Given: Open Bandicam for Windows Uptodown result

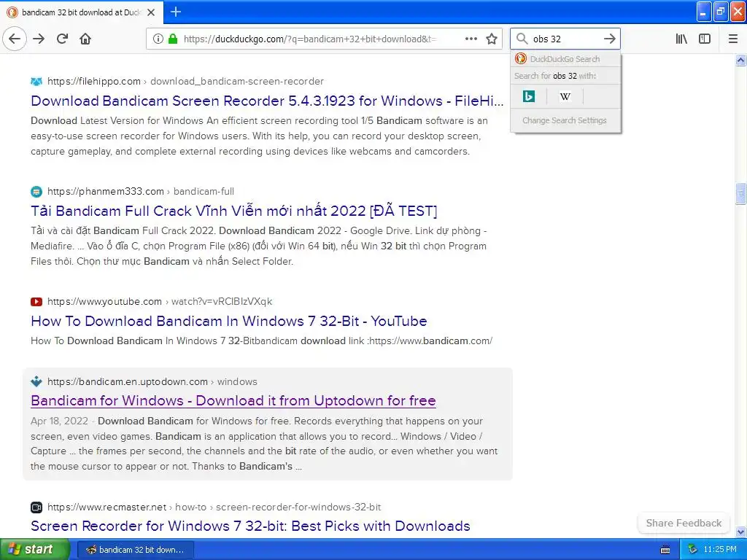Looking at the screenshot, I should (233, 400).
